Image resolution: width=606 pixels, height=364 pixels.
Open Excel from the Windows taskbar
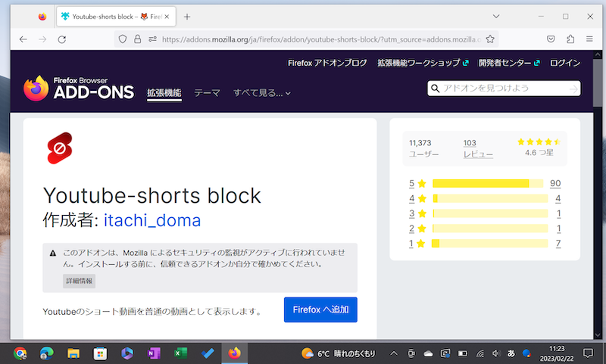[180, 353]
